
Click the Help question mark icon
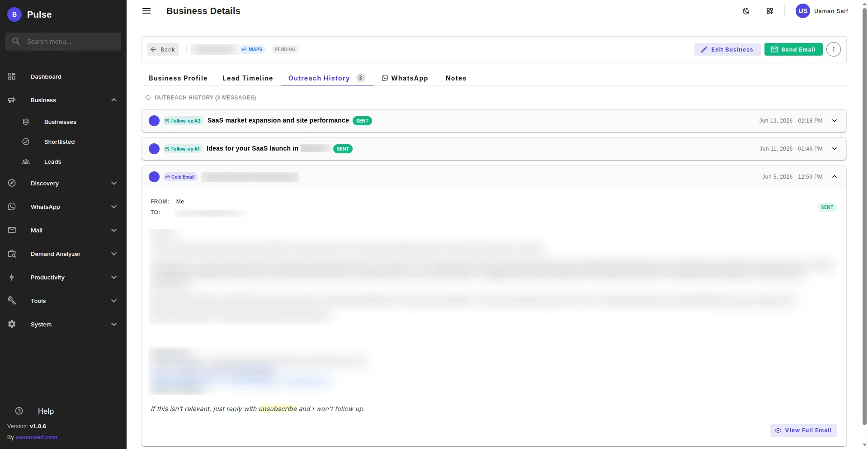click(19, 411)
